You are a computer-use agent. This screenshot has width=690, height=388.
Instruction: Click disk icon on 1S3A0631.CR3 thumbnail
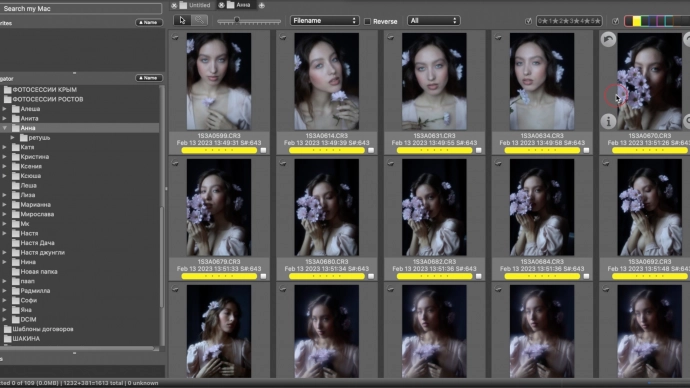pos(390,37)
